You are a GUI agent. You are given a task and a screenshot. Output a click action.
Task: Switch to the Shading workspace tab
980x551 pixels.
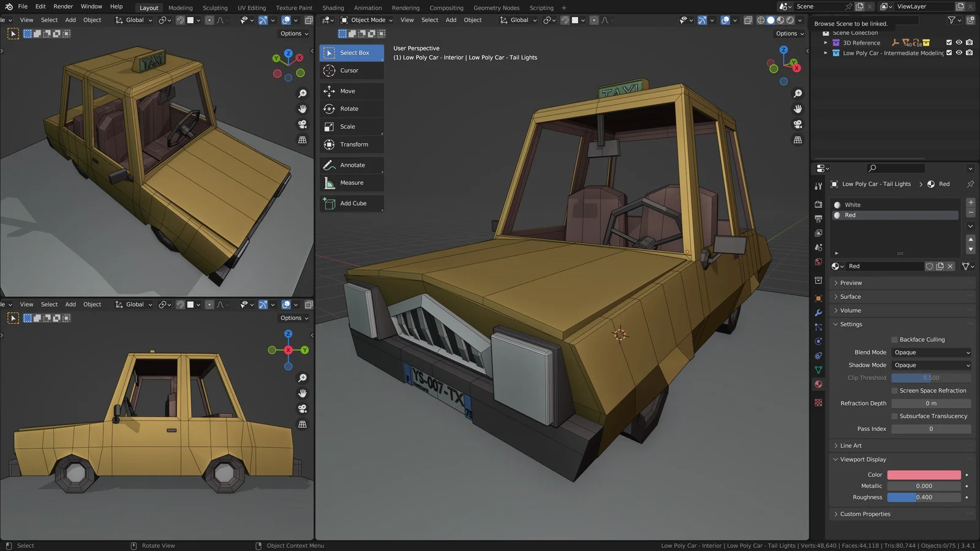(x=333, y=8)
